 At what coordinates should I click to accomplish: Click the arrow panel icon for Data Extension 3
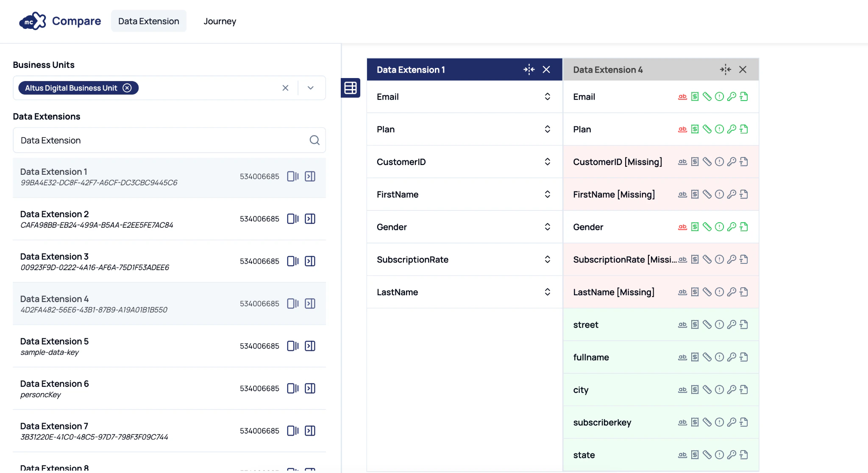tap(310, 261)
